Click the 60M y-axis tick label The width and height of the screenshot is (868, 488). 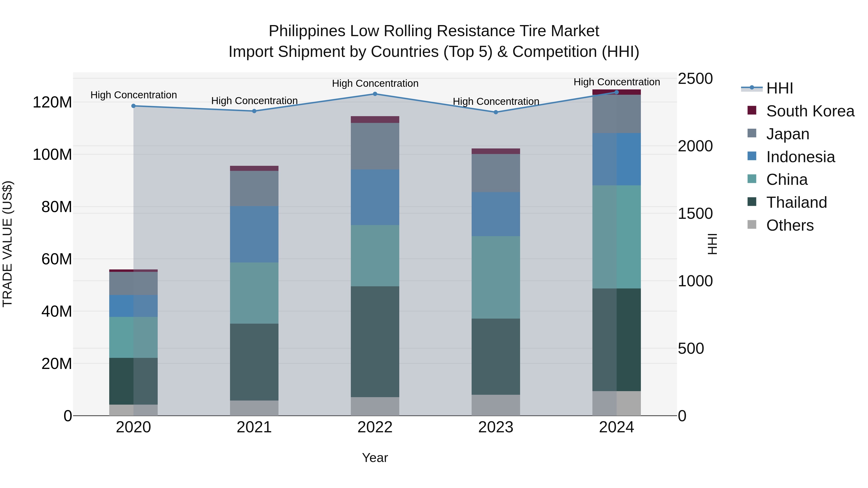[57, 259]
